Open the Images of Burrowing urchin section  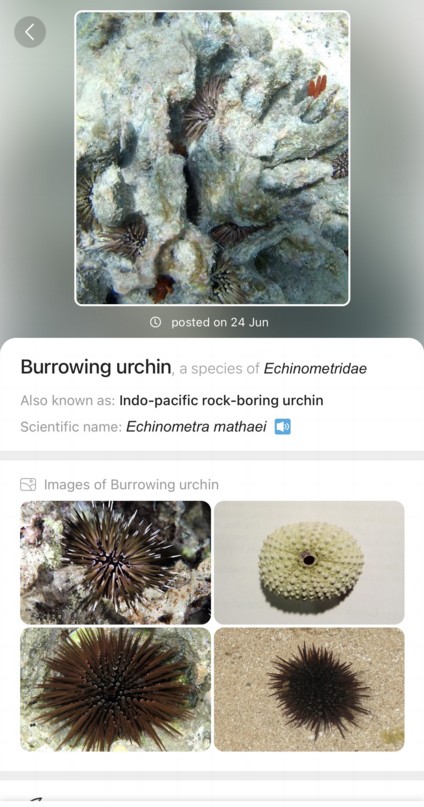[x=119, y=484]
